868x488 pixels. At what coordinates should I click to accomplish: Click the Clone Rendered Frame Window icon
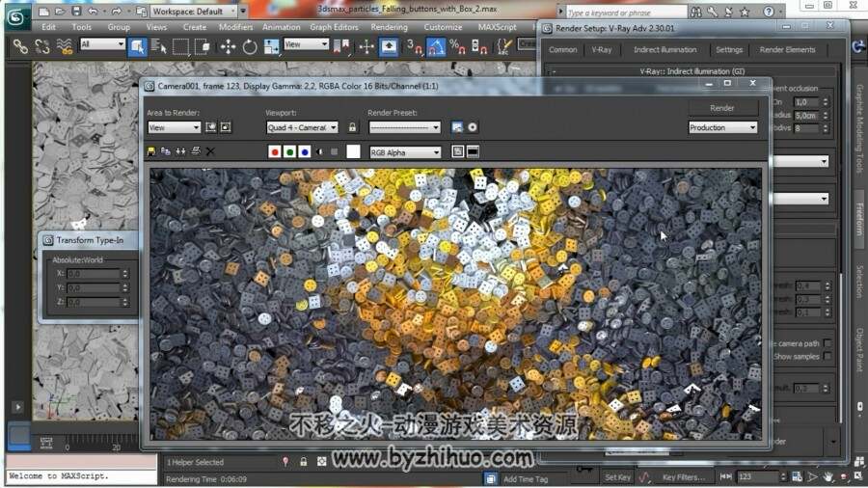[x=180, y=151]
